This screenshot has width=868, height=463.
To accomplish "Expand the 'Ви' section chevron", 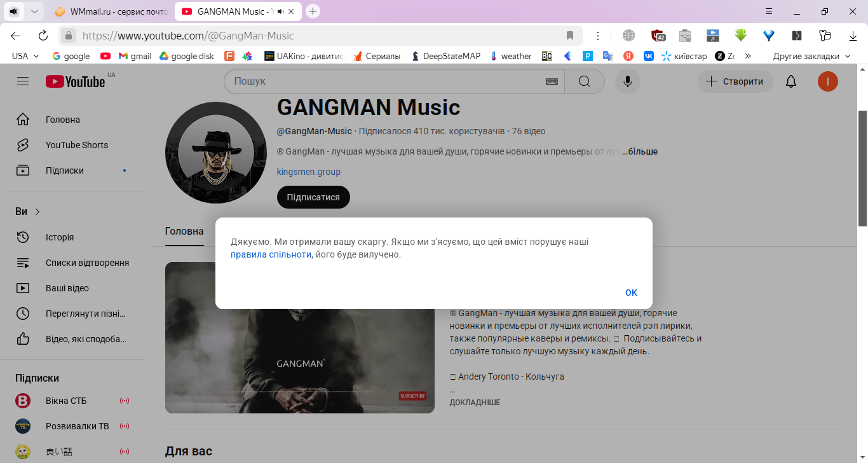I will tap(37, 212).
